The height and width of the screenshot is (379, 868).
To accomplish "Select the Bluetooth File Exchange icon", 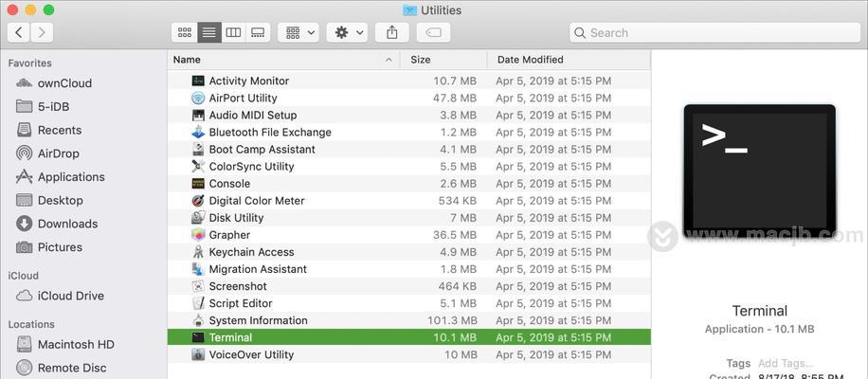I will click(198, 133).
